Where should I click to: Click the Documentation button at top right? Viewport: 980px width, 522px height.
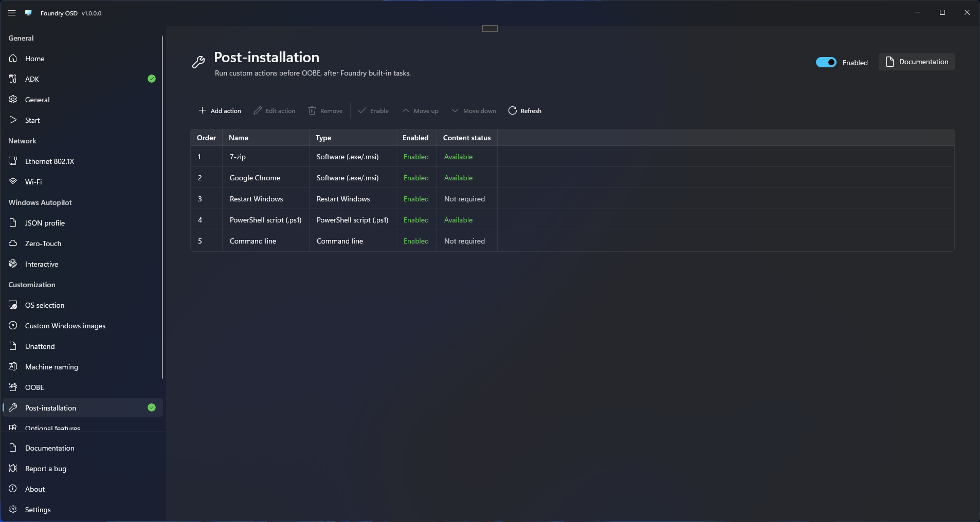[916, 62]
